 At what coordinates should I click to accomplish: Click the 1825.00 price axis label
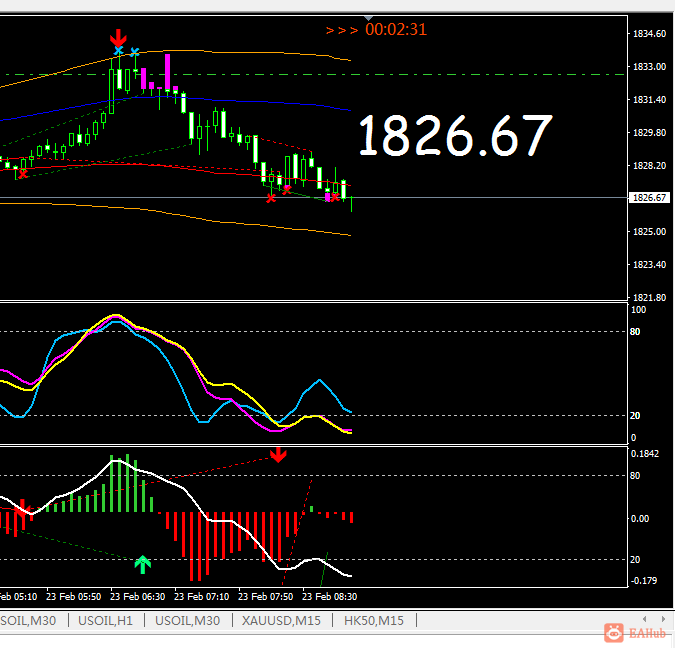coord(649,232)
